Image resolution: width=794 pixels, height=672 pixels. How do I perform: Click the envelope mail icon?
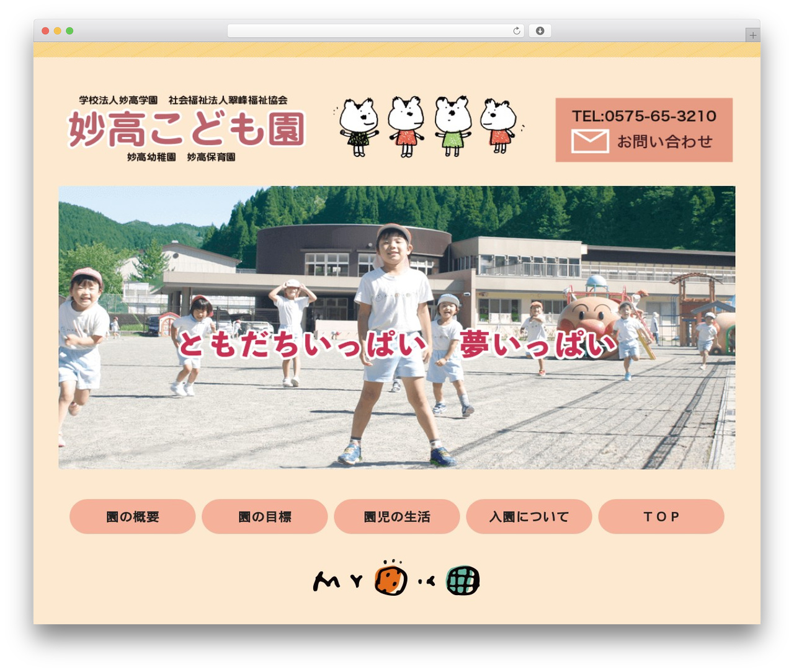tap(589, 141)
